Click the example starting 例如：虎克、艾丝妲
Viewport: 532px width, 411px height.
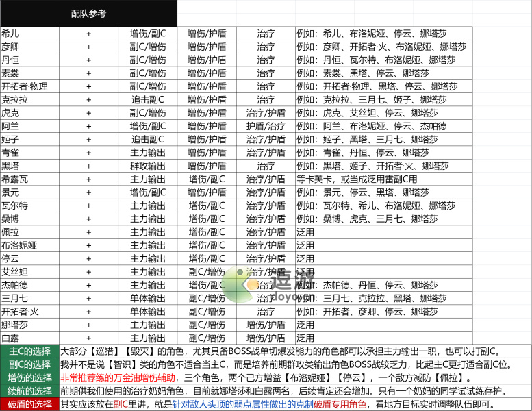click(x=368, y=113)
